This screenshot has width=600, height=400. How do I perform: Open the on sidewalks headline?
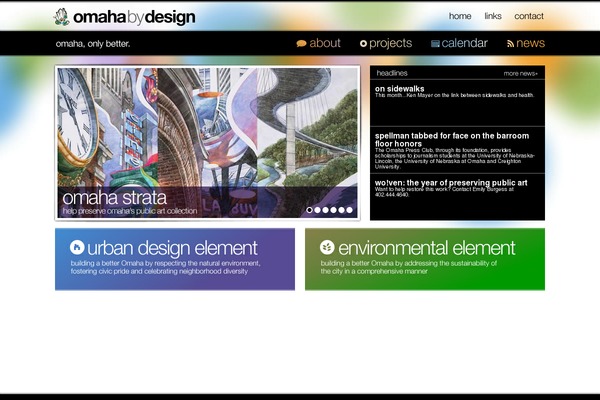[399, 88]
